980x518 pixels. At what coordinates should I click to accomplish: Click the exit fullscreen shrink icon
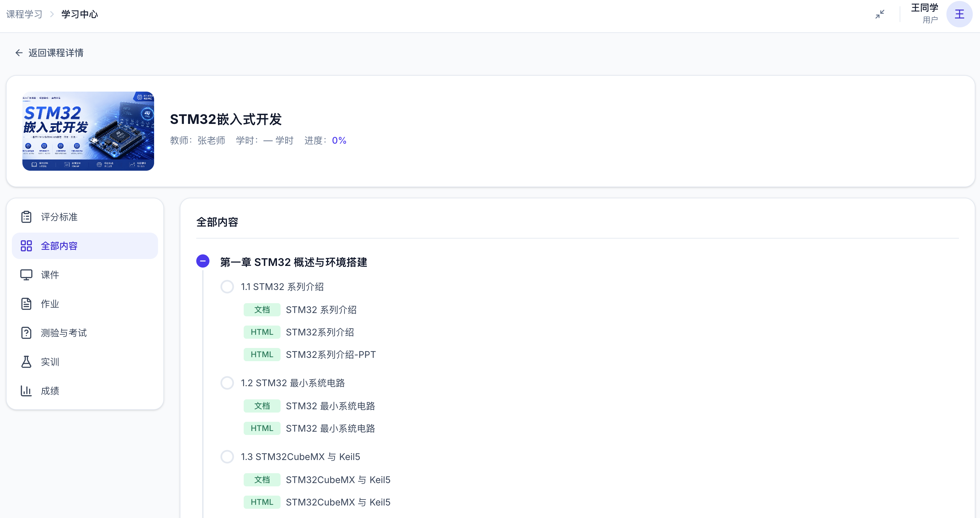(880, 14)
